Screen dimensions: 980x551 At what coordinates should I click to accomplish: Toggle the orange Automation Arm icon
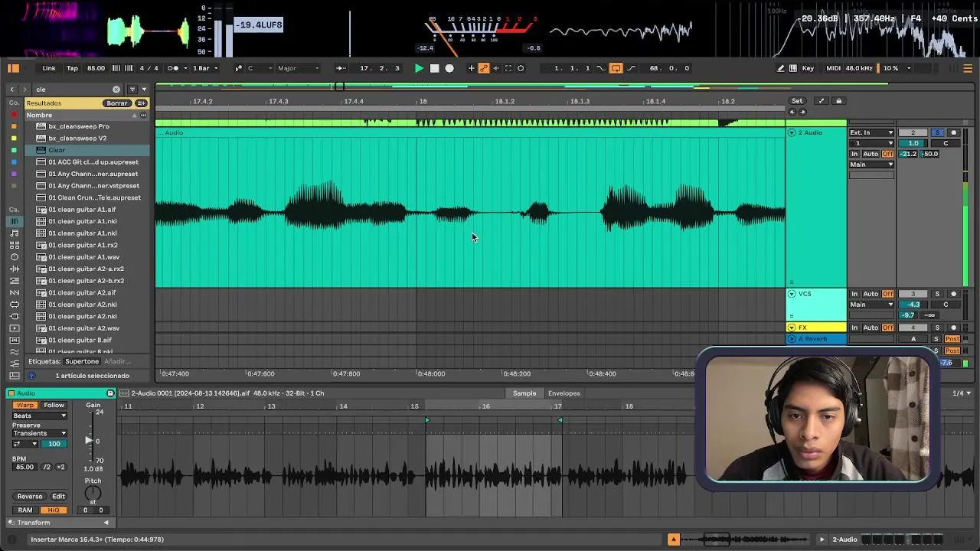(483, 68)
